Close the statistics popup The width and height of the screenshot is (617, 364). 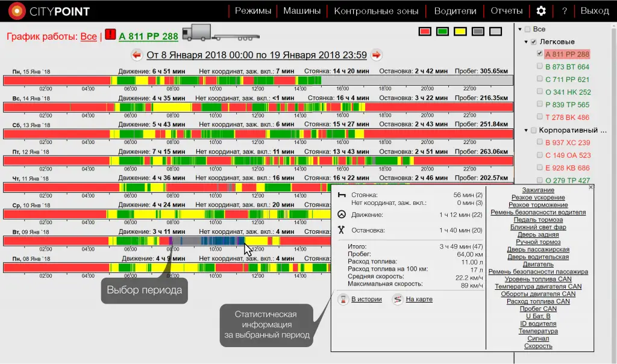click(x=590, y=187)
